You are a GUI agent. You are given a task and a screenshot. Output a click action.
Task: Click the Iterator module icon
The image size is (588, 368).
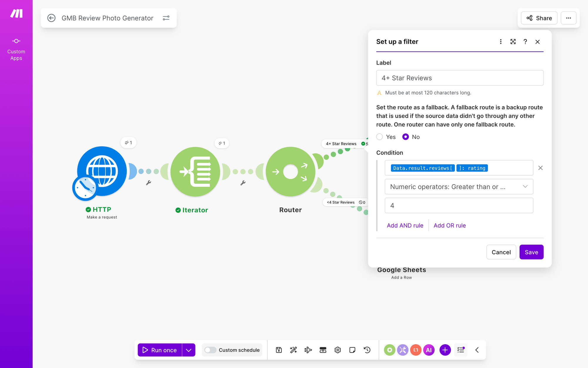point(195,172)
